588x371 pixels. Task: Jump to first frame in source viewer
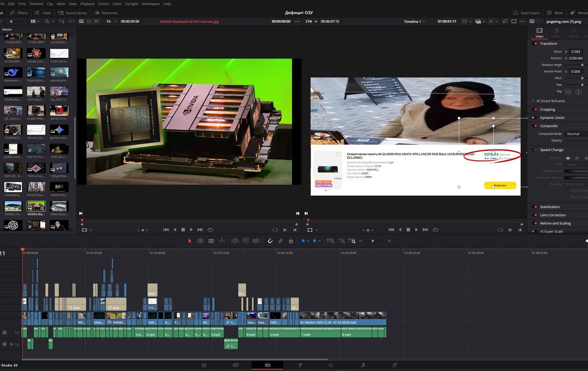coord(166,229)
